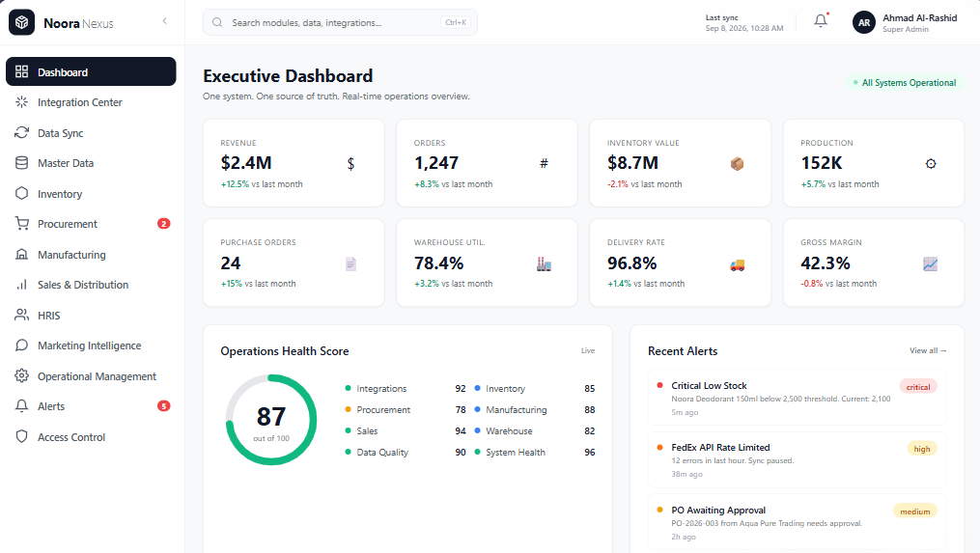The width and height of the screenshot is (980, 553).
Task: Click the Alerts bell icon in sidebar
Action: (x=22, y=406)
